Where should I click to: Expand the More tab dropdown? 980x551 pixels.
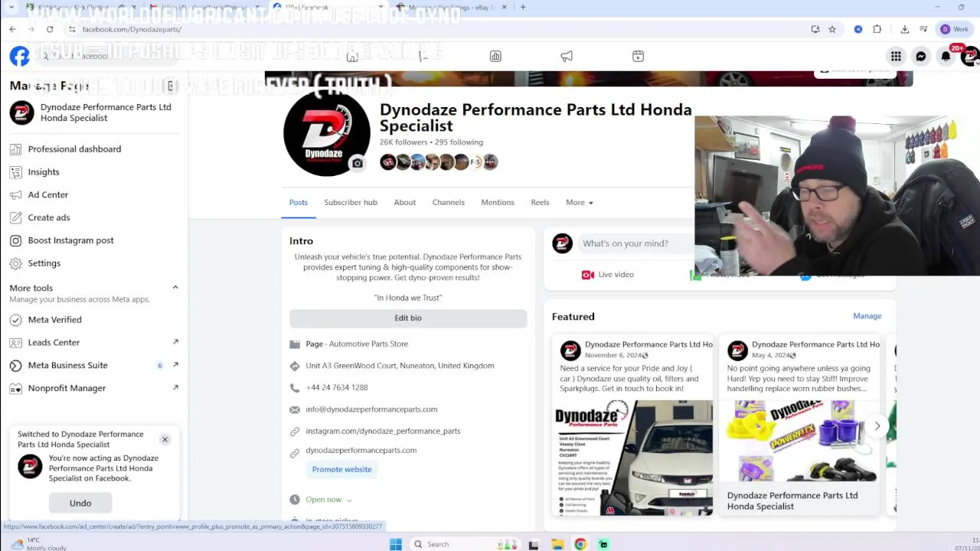coord(580,202)
